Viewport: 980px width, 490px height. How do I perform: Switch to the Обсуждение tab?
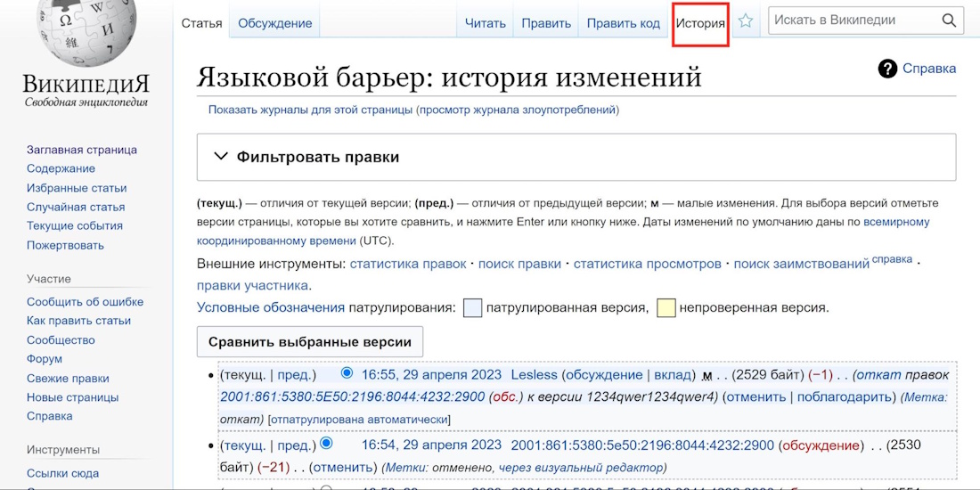274,23
